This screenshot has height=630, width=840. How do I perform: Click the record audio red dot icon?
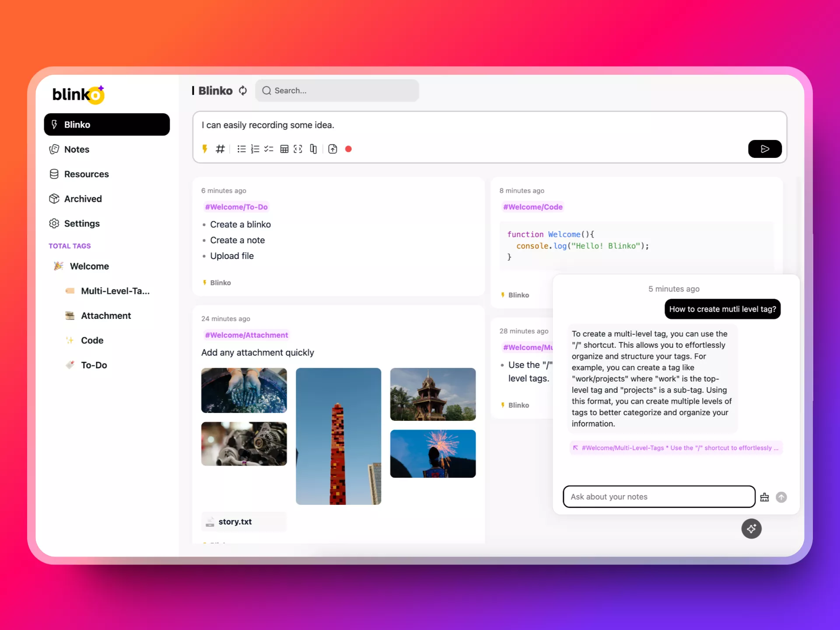pyautogui.click(x=349, y=149)
